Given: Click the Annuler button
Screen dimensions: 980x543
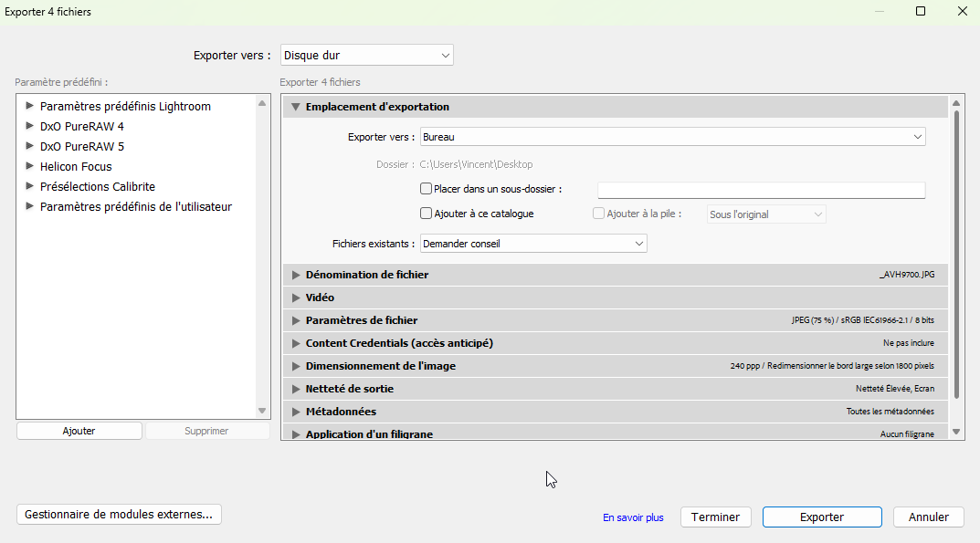Looking at the screenshot, I should click(x=929, y=517).
